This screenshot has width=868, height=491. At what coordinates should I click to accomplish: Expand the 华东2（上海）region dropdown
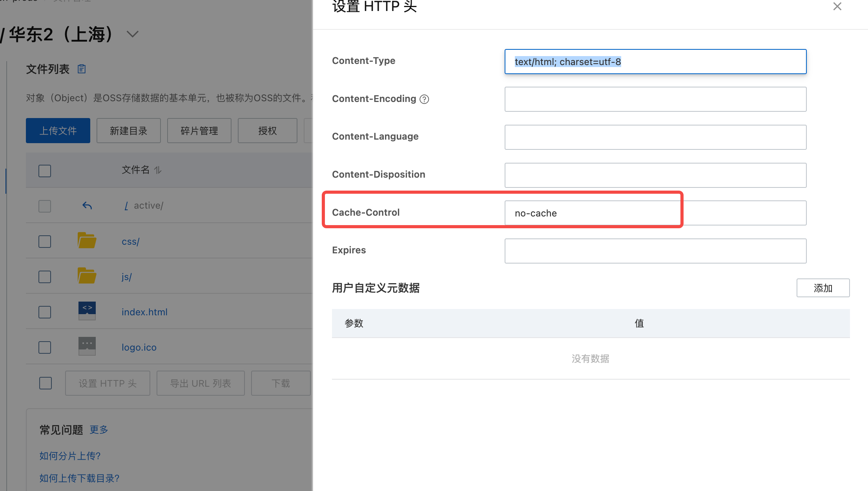pos(133,34)
